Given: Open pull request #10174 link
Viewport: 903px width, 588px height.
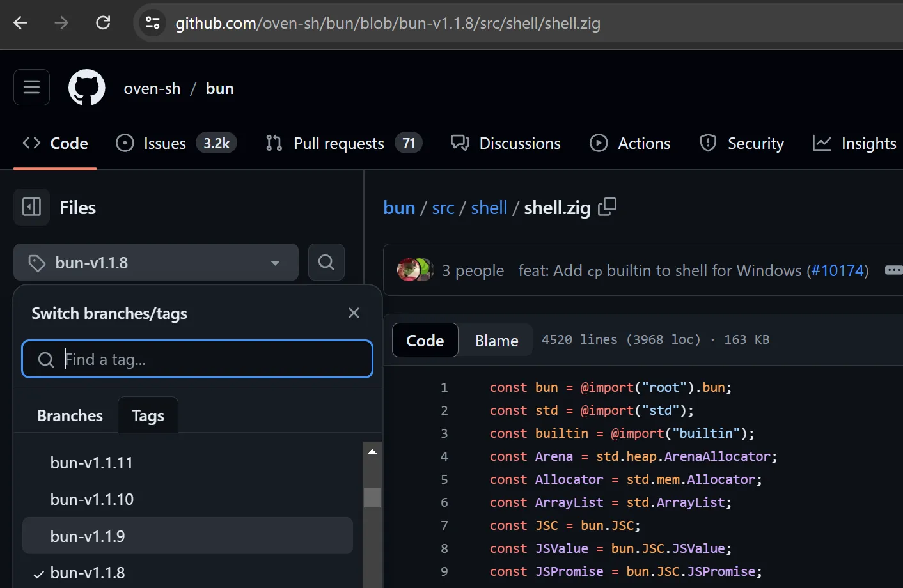Looking at the screenshot, I should click(x=837, y=270).
